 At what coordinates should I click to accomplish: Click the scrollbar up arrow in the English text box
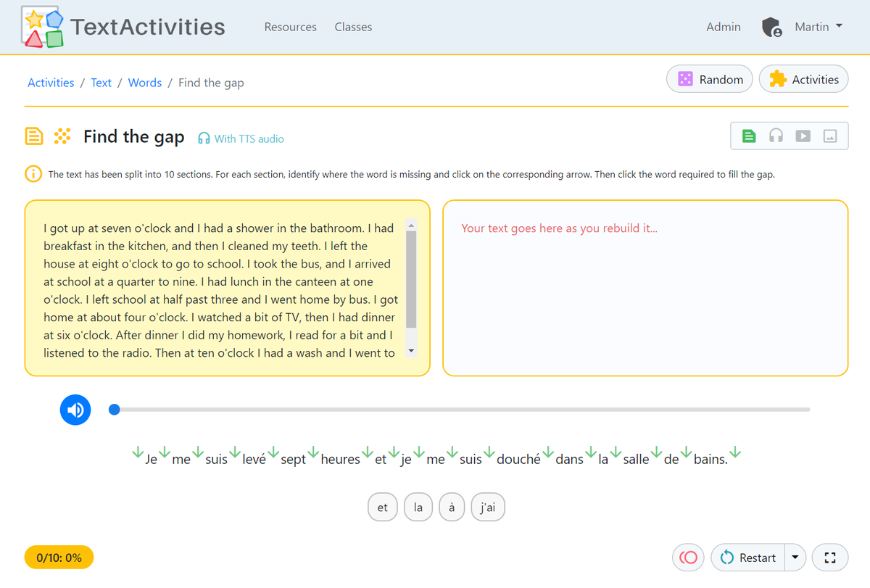click(411, 225)
